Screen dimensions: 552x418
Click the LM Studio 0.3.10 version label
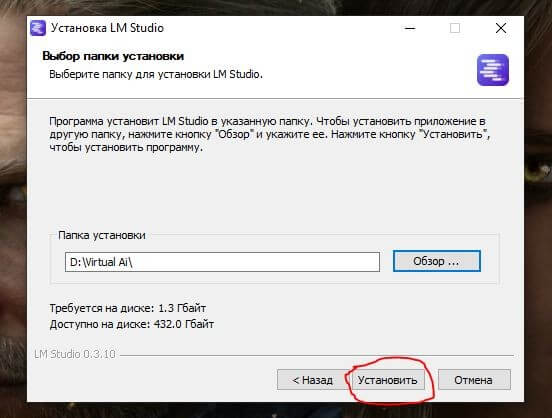75,354
